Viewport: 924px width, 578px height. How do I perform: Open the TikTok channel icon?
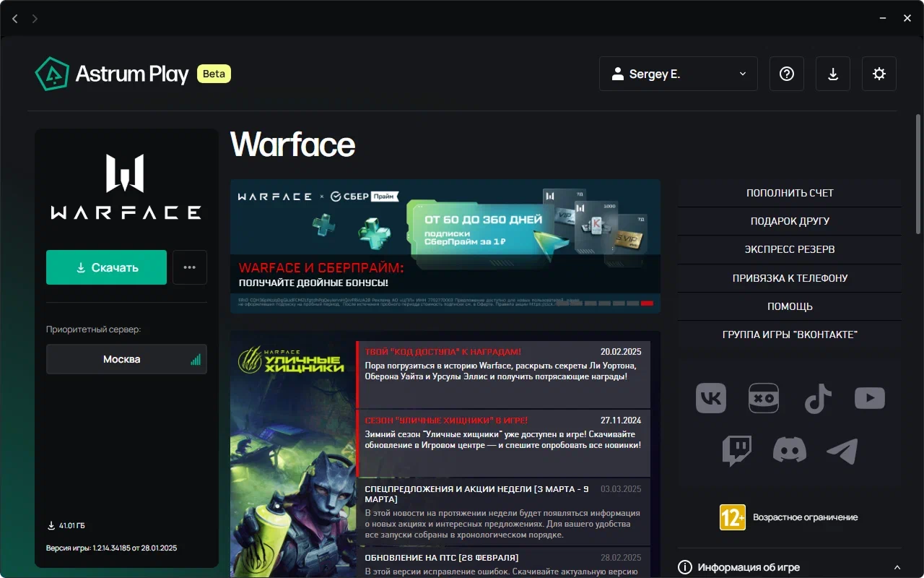(817, 398)
